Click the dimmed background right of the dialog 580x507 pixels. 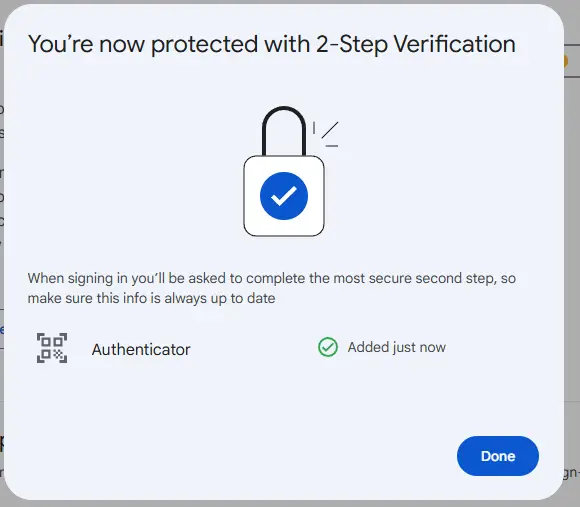coord(572,259)
